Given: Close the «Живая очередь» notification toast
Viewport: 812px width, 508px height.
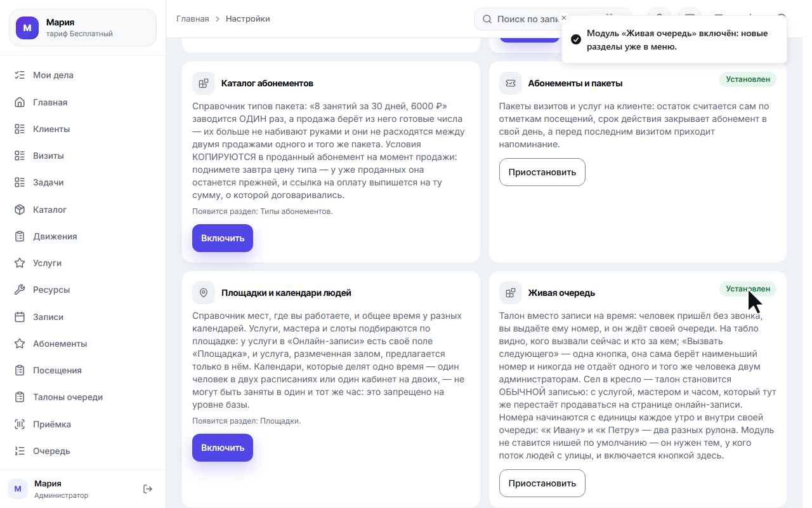Looking at the screenshot, I should click(x=564, y=18).
